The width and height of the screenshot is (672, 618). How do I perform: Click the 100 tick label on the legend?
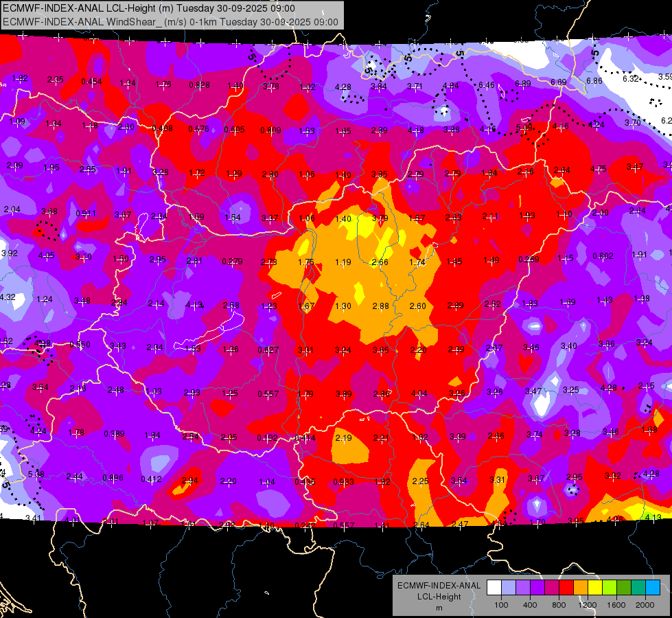(501, 605)
